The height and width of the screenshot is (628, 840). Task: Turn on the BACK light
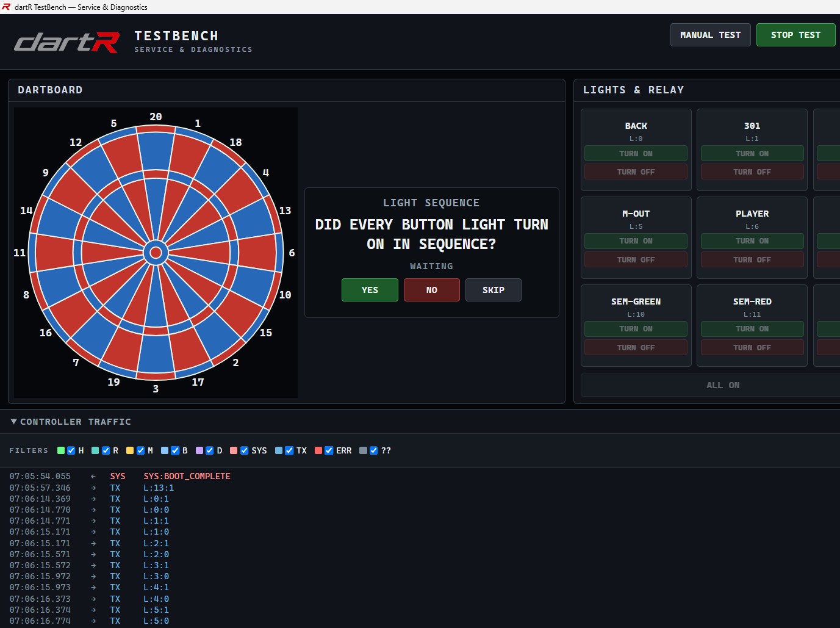[636, 153]
